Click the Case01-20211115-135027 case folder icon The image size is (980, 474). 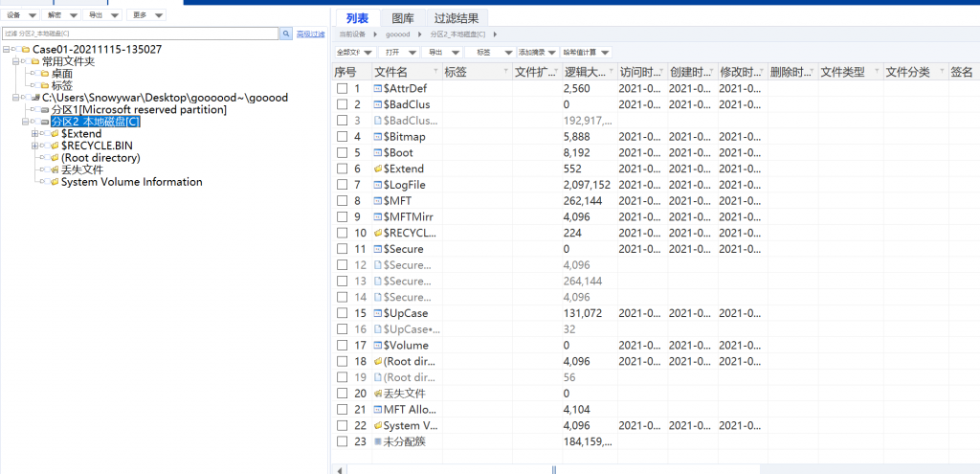point(25,49)
